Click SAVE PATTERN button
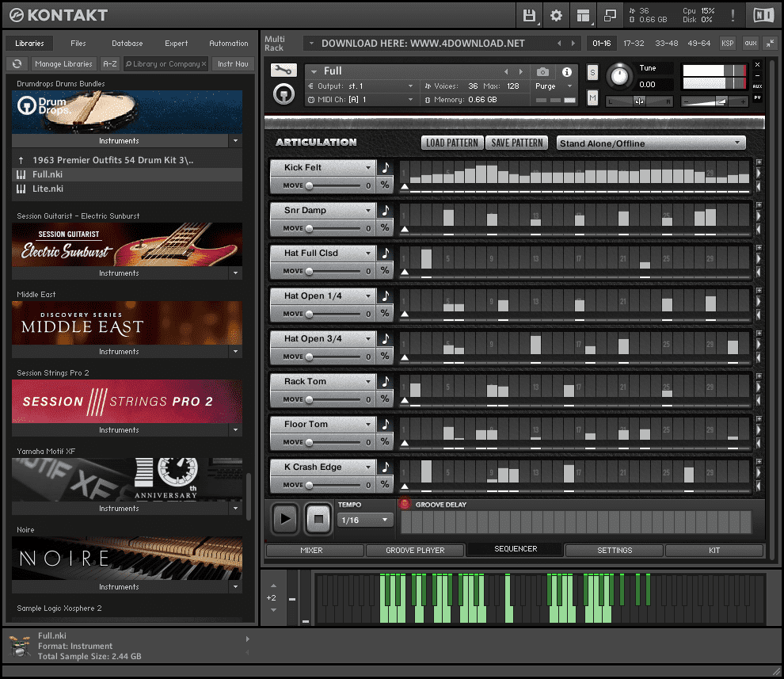Viewport: 784px width, 679px height. (x=516, y=143)
